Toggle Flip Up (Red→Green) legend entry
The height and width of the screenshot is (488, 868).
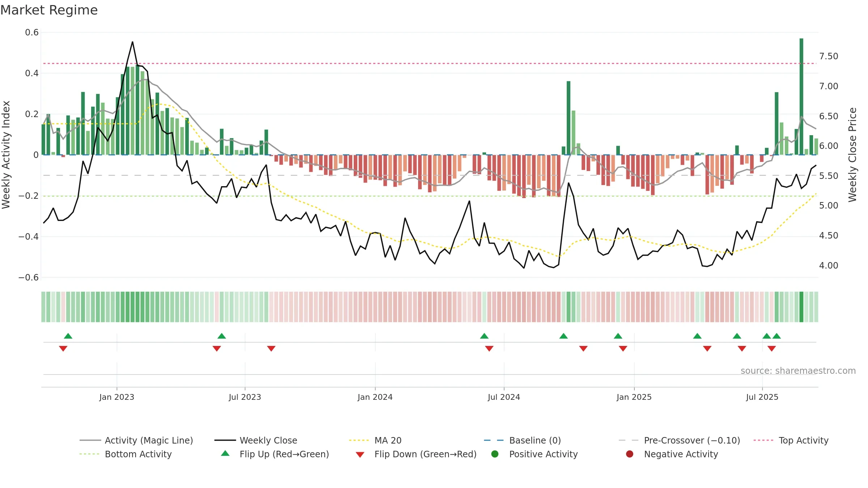[x=275, y=454]
